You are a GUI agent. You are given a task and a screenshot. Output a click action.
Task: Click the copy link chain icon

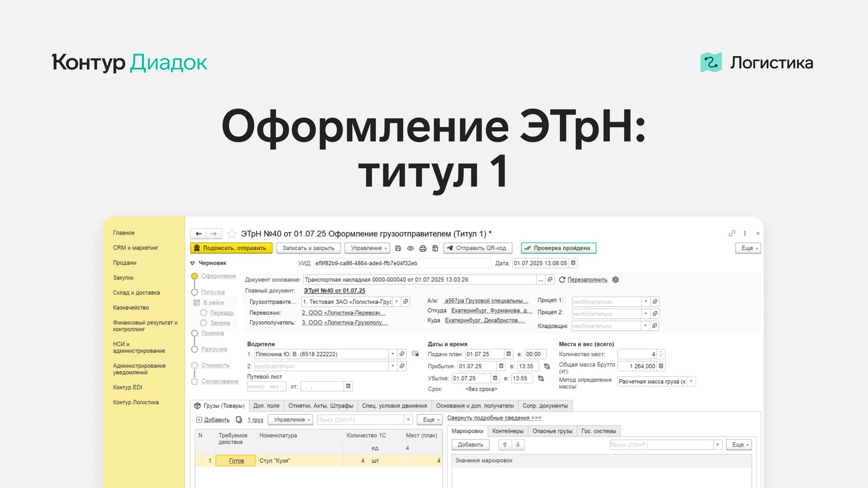pyautogui.click(x=731, y=233)
